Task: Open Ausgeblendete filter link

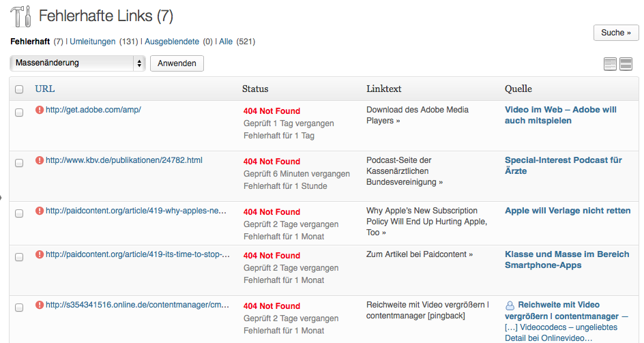Action: pyautogui.click(x=172, y=42)
